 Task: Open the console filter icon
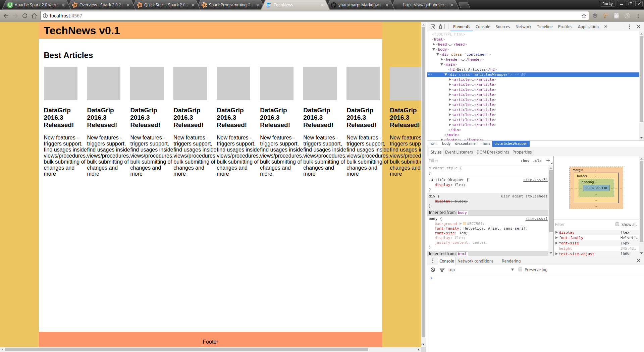coord(442,270)
